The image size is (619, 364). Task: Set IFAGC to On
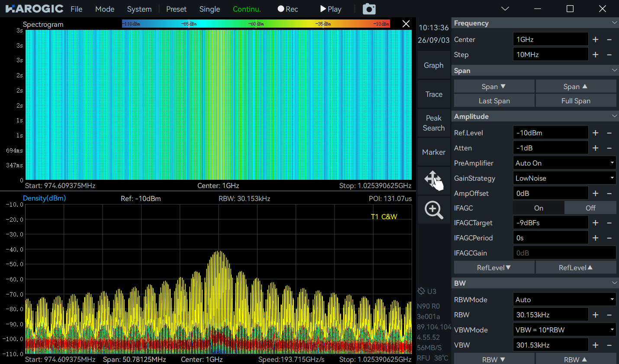[538, 208]
